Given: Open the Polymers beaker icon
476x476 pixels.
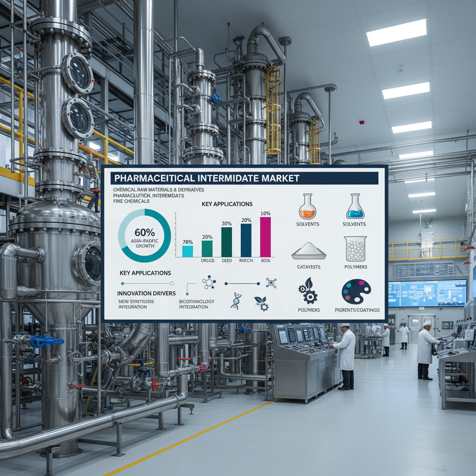Looking at the screenshot, I should (355, 249).
